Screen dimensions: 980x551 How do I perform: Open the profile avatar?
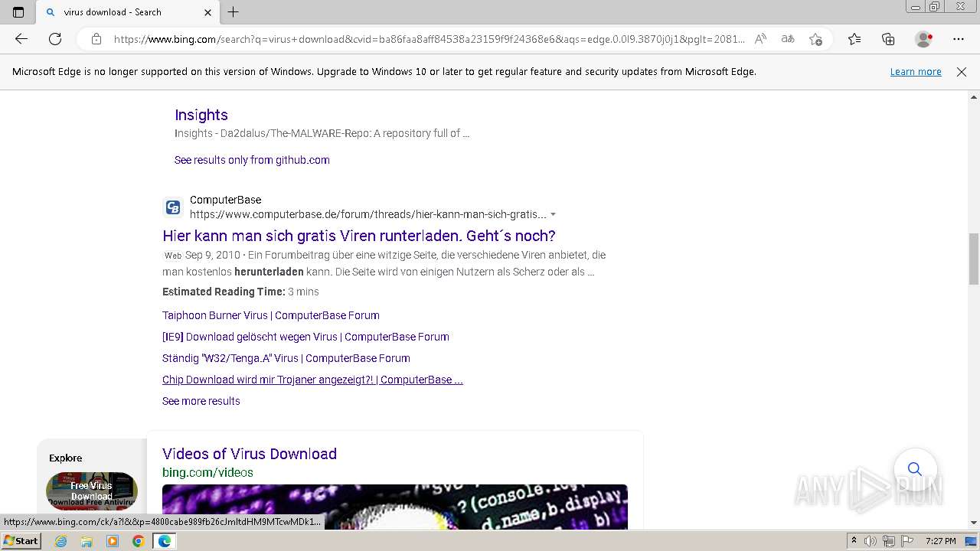tap(924, 39)
